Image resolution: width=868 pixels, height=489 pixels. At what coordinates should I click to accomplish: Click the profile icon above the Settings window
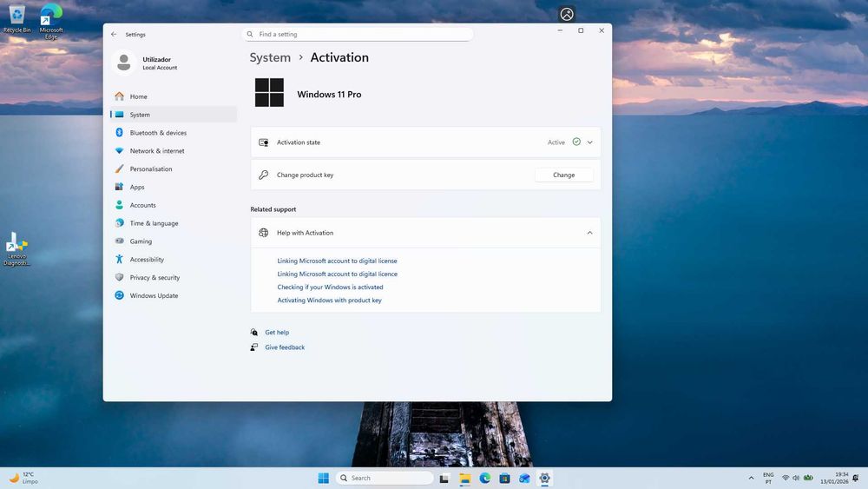point(567,15)
